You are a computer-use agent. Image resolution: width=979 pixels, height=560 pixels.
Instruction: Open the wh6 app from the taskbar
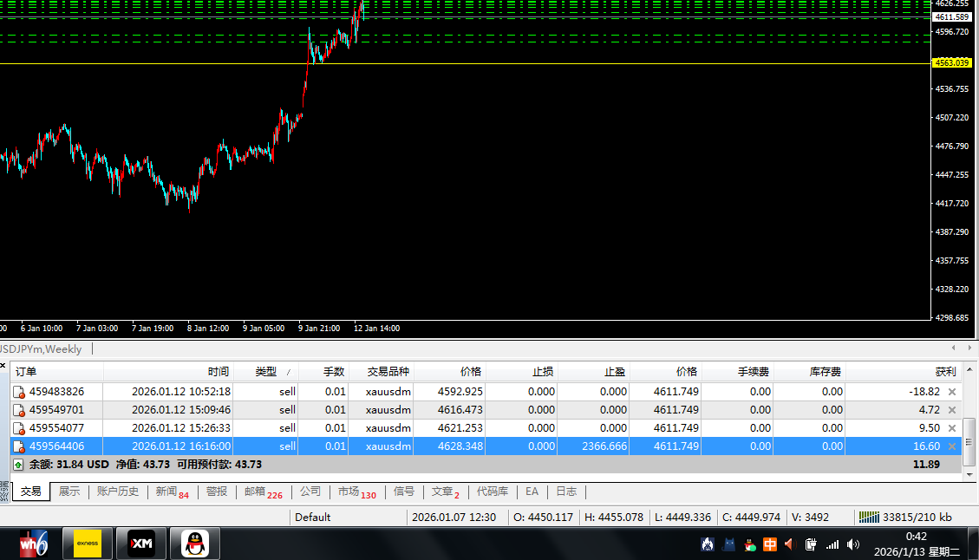pos(35,544)
